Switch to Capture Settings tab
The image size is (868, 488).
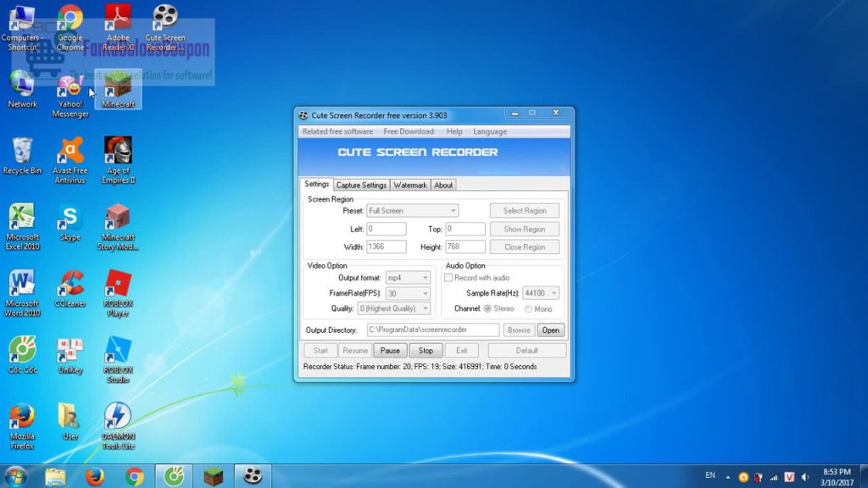pos(361,186)
